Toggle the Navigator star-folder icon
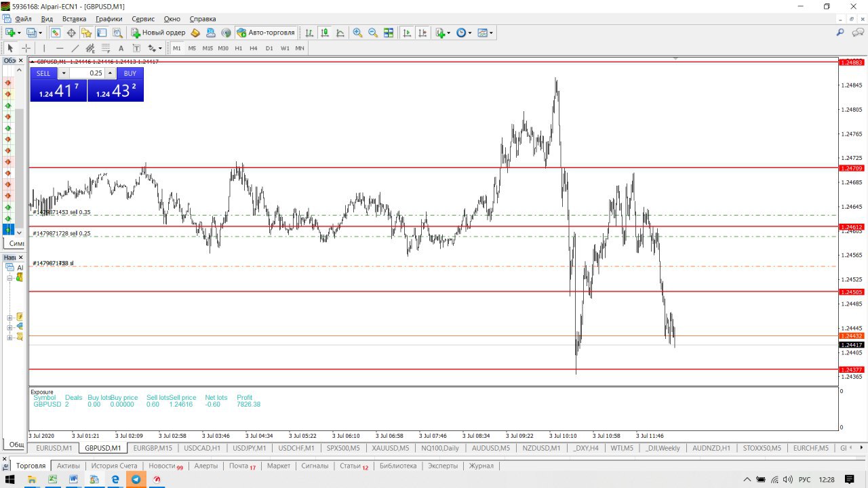868x488 pixels. 87,33
